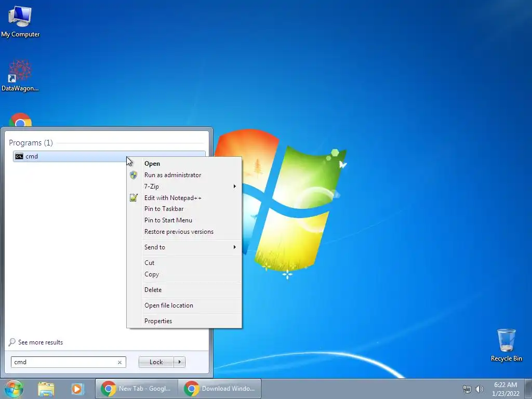532x399 pixels.
Task: Open Windows Explorer from the taskbar
Action: 46,389
